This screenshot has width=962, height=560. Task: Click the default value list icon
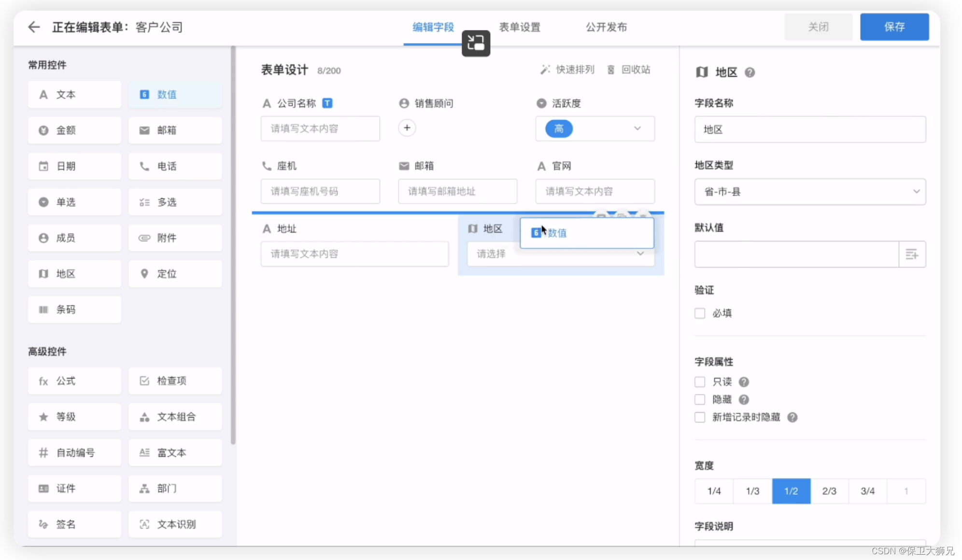[x=912, y=254]
